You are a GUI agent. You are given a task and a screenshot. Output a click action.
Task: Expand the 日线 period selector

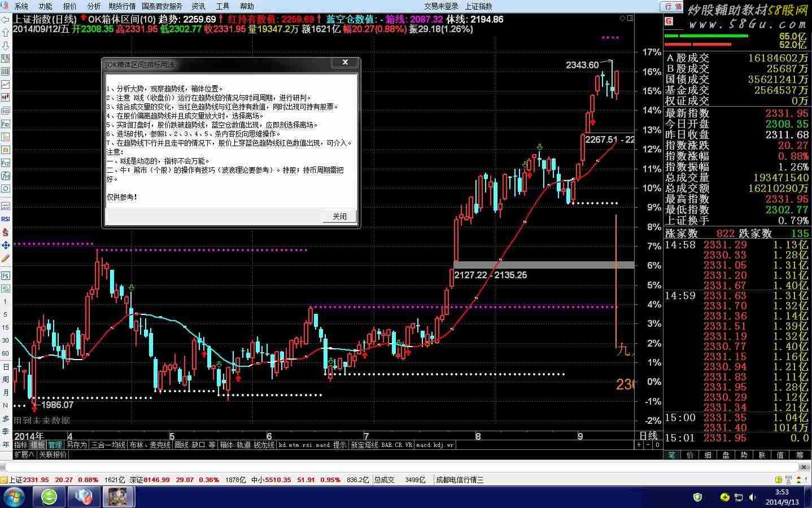tap(649, 436)
